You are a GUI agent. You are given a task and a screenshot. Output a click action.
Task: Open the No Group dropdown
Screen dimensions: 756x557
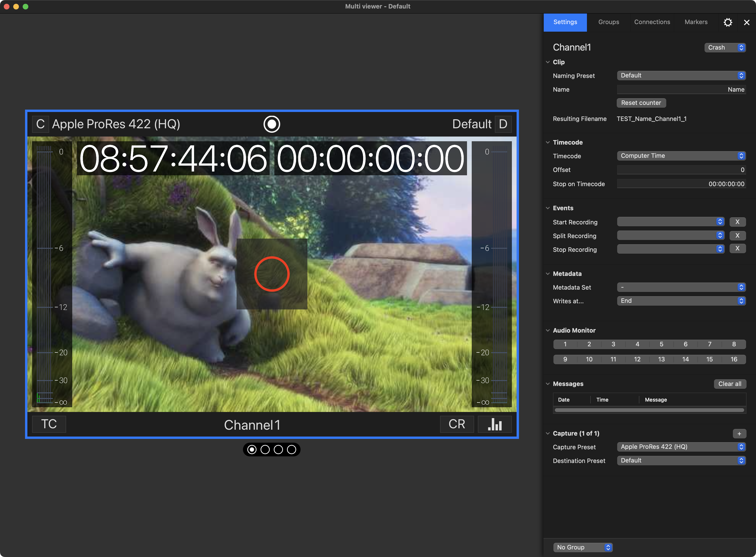pyautogui.click(x=583, y=547)
